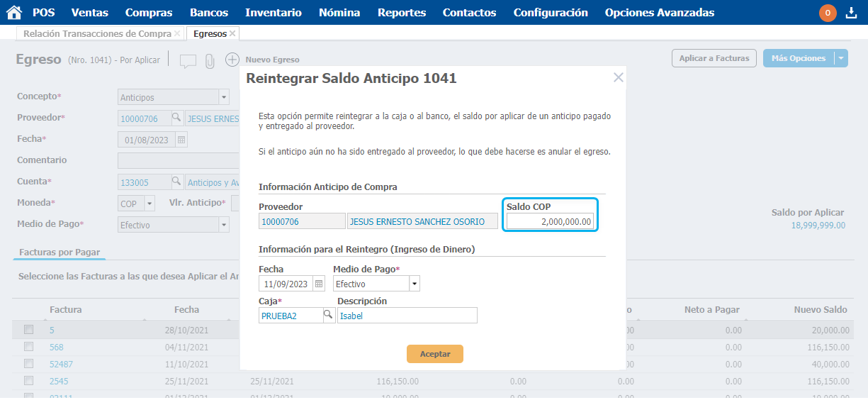Click the plus icon for Nuevo Egreso
868x400 pixels.
coord(232,60)
